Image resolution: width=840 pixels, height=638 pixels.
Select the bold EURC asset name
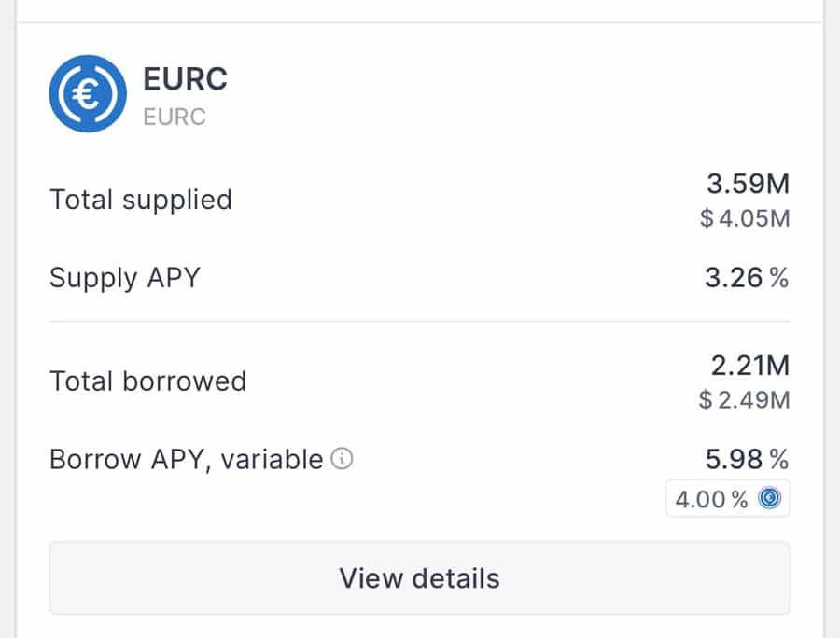(x=185, y=79)
